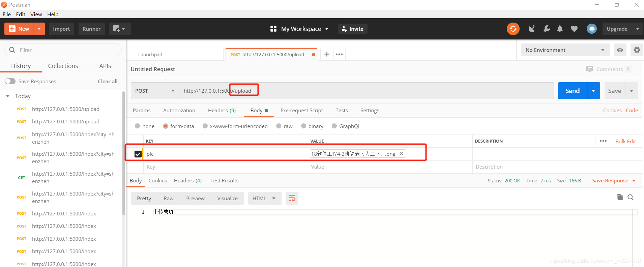Viewport: 644px width, 267px height.
Task: Open the Cookies link
Action: tap(612, 110)
